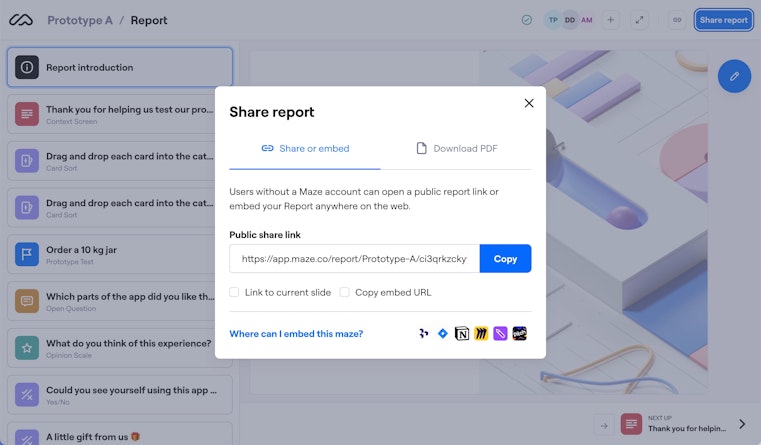
Task: Click the Report introduction info icon
Action: point(27,67)
